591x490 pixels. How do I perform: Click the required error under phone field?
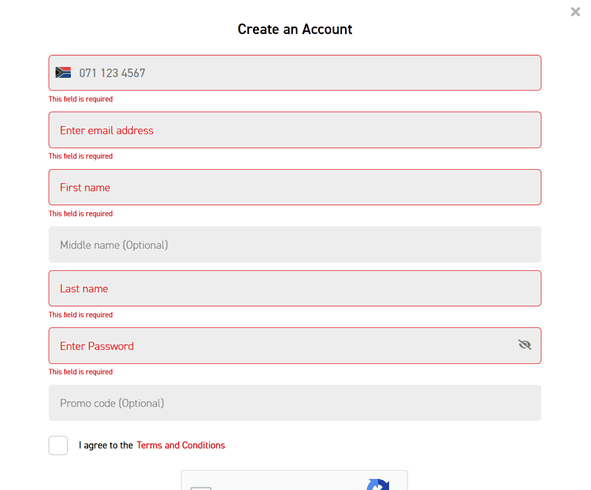click(x=81, y=99)
